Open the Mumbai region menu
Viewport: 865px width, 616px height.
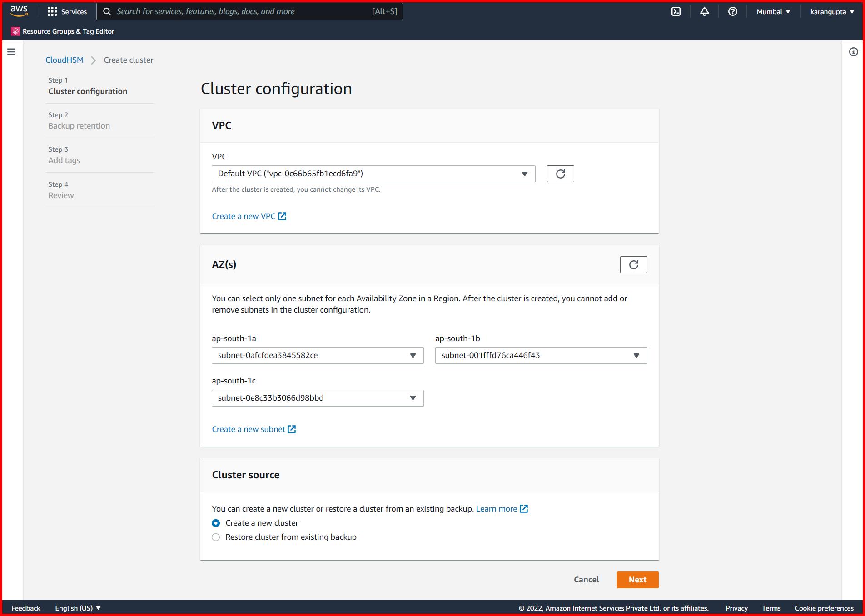tap(773, 11)
